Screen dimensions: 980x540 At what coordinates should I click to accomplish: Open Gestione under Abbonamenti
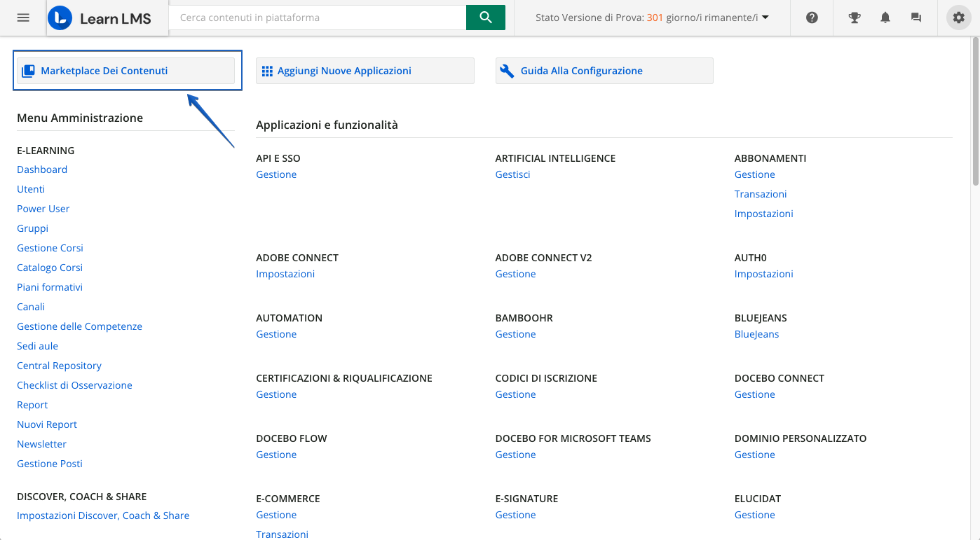tap(755, 174)
